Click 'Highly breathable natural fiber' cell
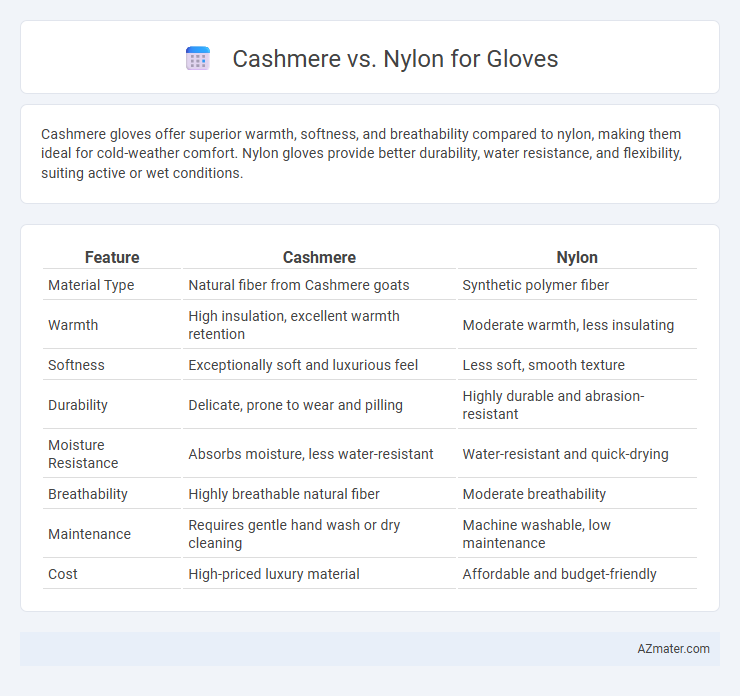The height and width of the screenshot is (696, 740). coord(284,494)
